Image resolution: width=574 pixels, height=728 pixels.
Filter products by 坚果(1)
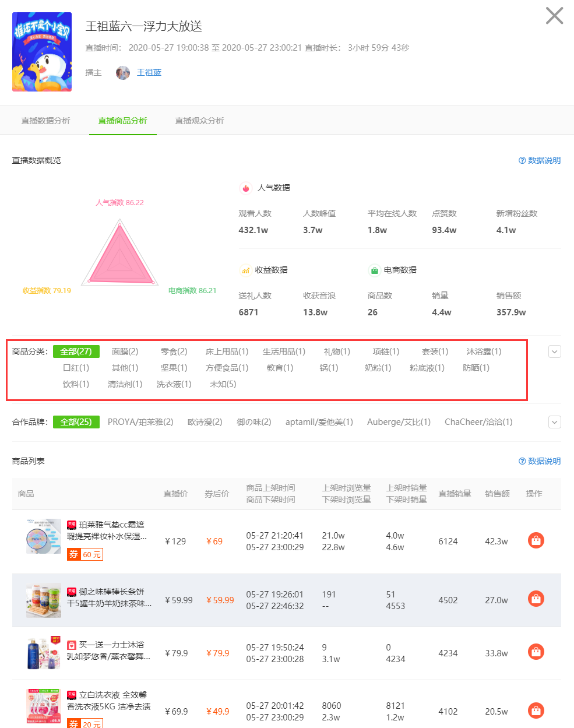click(174, 368)
